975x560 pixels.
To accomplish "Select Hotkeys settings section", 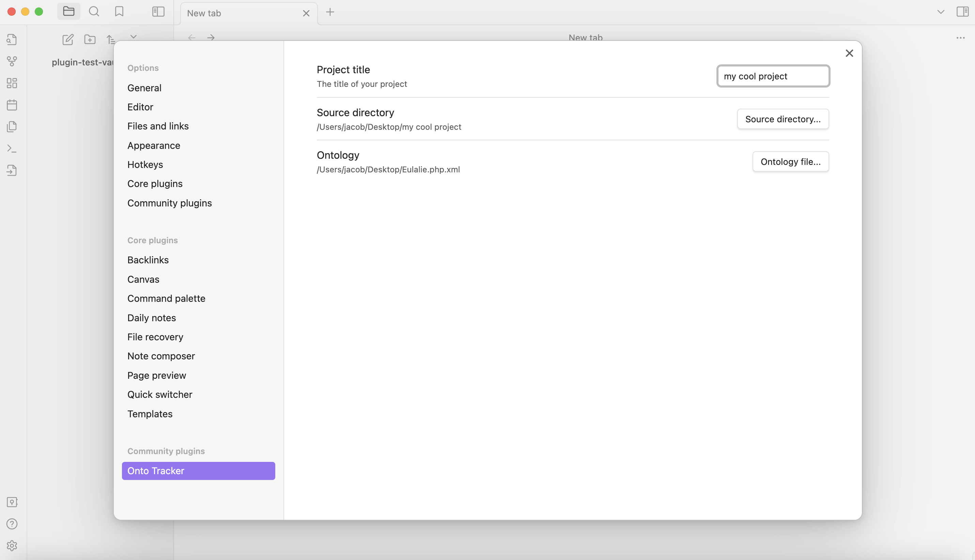I will 145,165.
